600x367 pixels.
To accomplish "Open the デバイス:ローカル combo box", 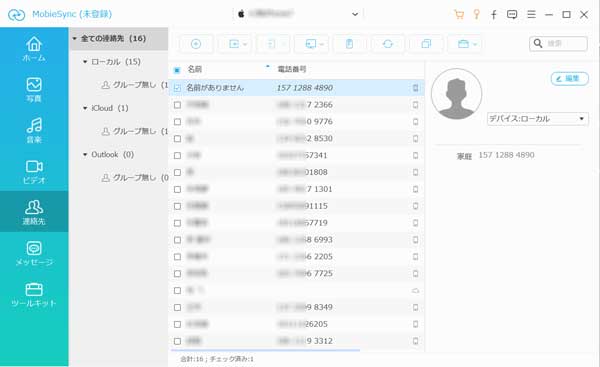I will pyautogui.click(x=538, y=119).
